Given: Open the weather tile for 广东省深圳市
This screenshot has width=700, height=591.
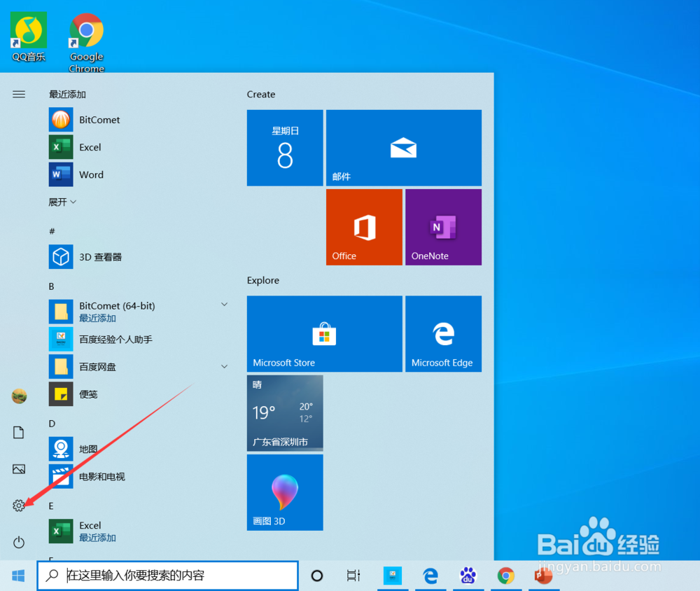Looking at the screenshot, I should pyautogui.click(x=285, y=412).
